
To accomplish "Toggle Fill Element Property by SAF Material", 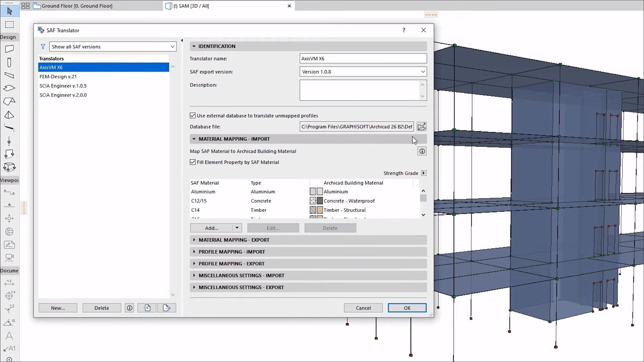I will (x=193, y=162).
